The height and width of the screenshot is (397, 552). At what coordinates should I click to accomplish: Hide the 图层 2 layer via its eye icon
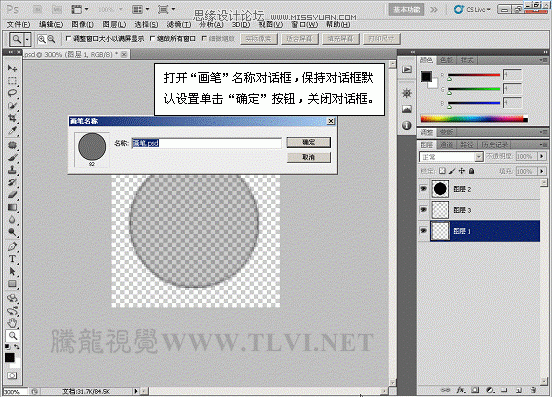click(x=424, y=189)
